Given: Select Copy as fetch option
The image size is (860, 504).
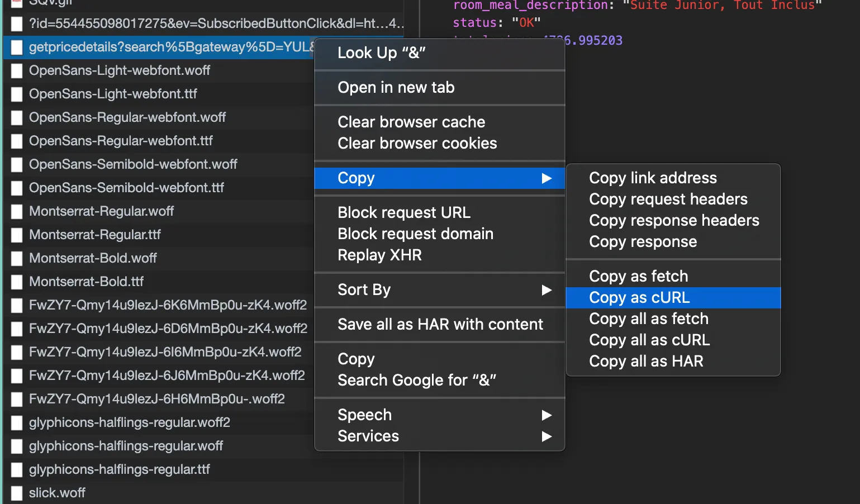Looking at the screenshot, I should pos(673,277).
